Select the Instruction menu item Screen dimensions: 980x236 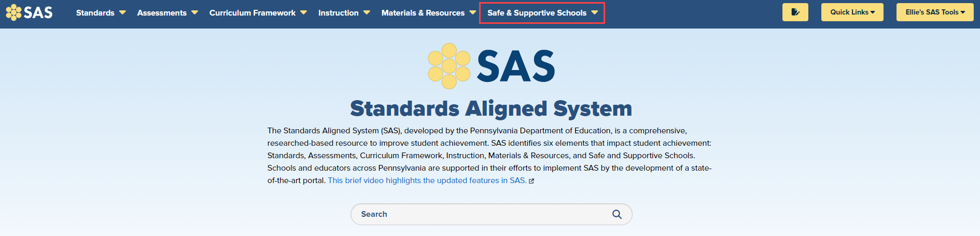[338, 12]
